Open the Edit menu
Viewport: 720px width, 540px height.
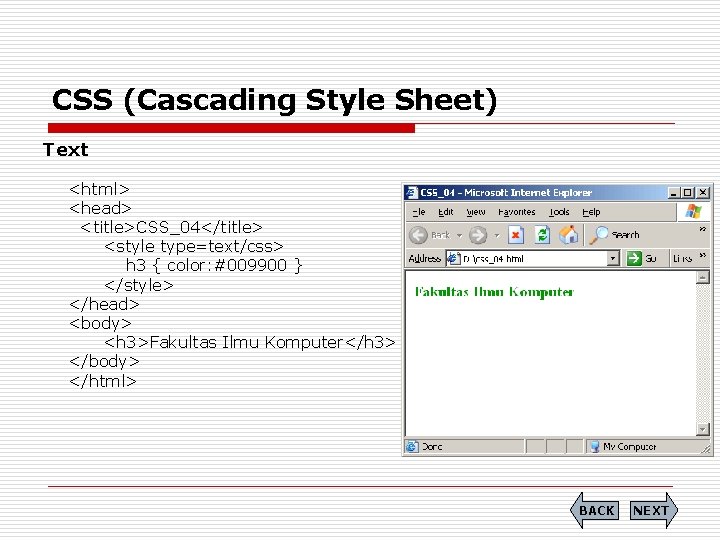pyautogui.click(x=445, y=212)
